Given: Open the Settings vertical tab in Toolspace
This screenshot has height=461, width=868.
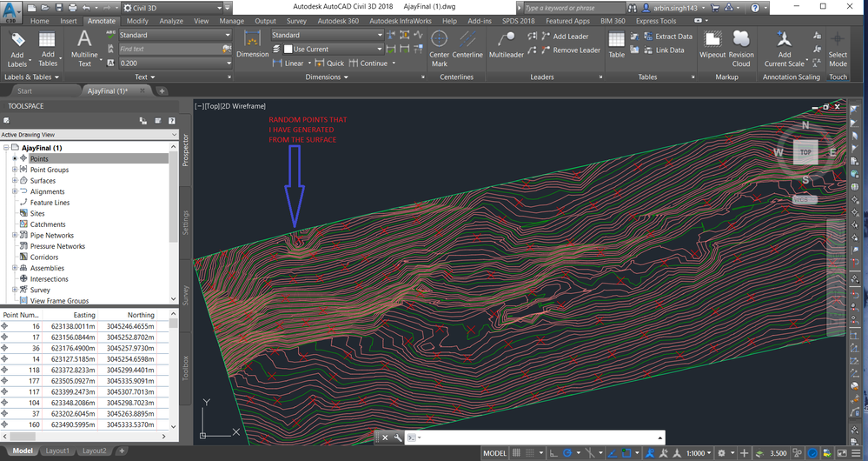Looking at the screenshot, I should [185, 222].
